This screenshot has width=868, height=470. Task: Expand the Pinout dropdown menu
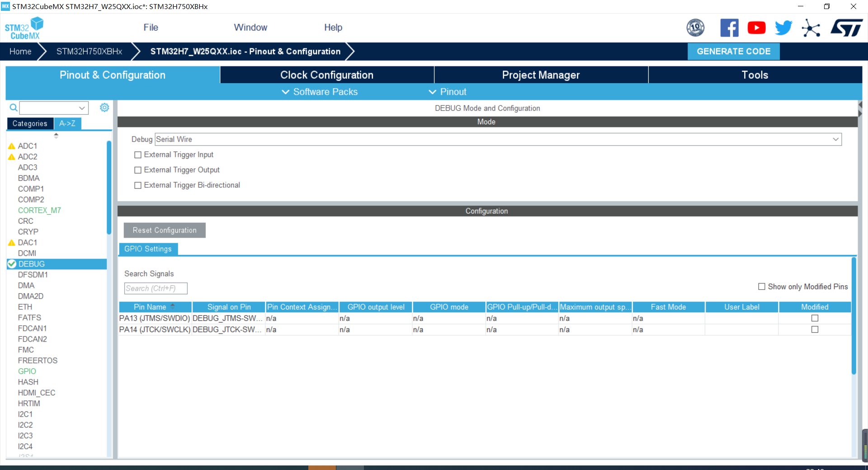point(448,92)
